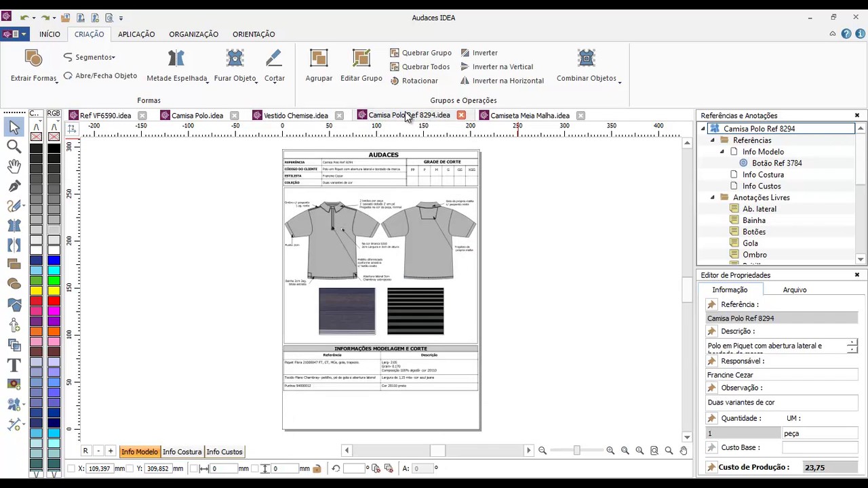Switch to the Info Custos sheet tab
This screenshot has width=868, height=488.
pyautogui.click(x=224, y=451)
